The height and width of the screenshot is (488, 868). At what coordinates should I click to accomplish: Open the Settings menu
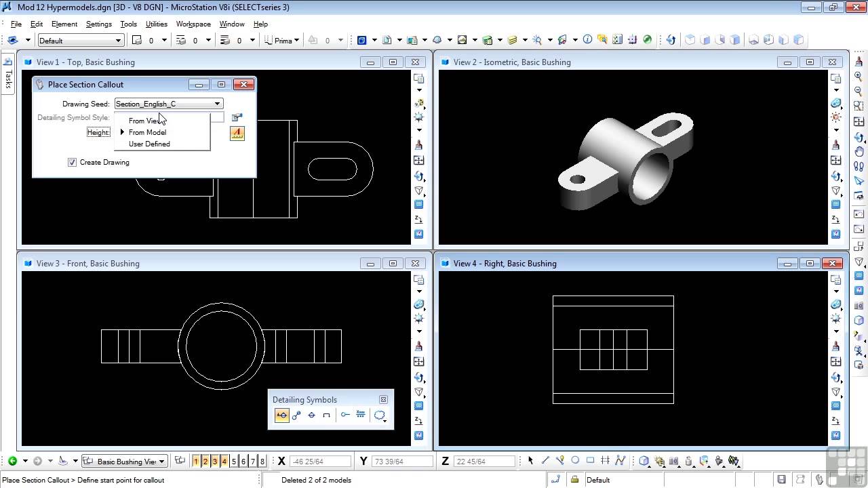pyautogui.click(x=99, y=24)
